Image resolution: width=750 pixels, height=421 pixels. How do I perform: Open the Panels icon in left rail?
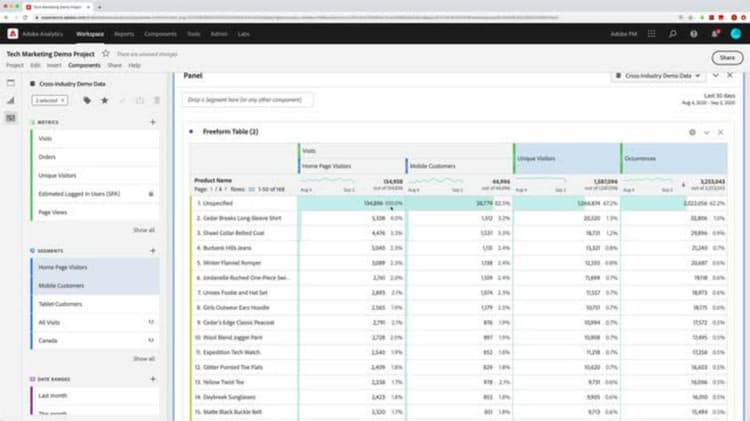click(11, 83)
